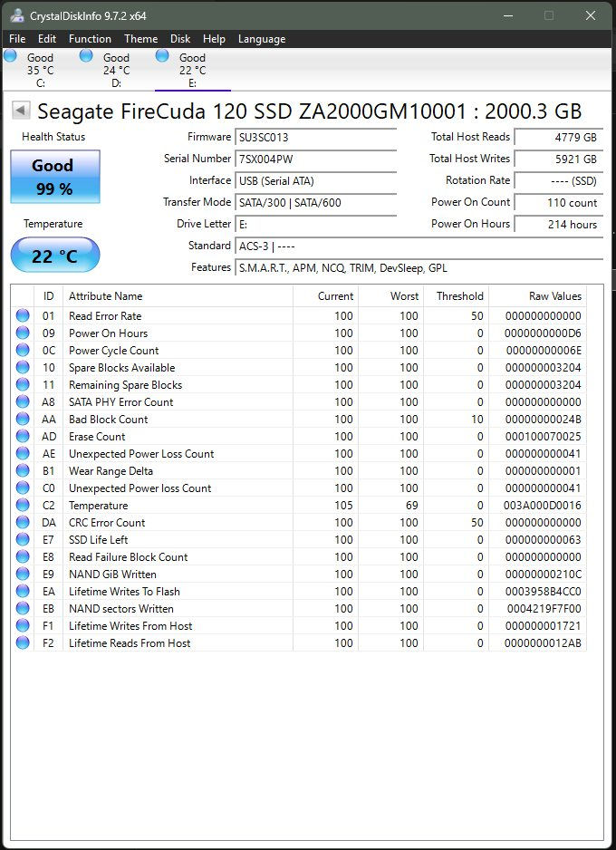Image resolution: width=616 pixels, height=850 pixels.
Task: Click status orb for NAND GiB Written
Action: [23, 575]
